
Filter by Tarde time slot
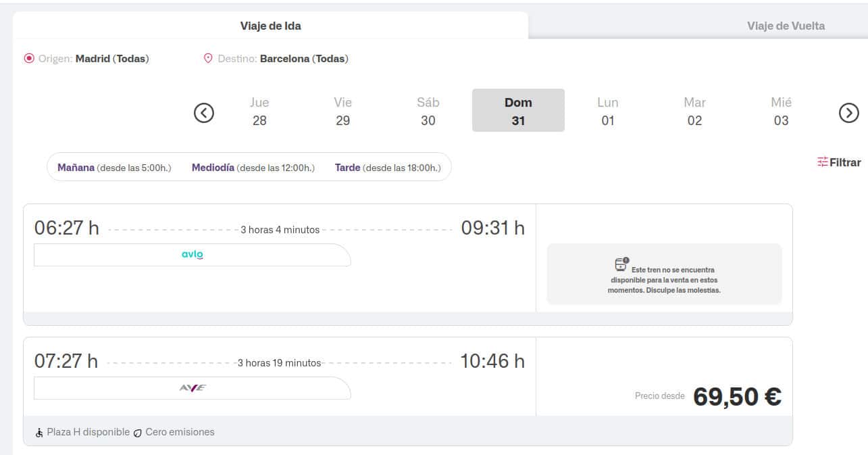(x=388, y=168)
